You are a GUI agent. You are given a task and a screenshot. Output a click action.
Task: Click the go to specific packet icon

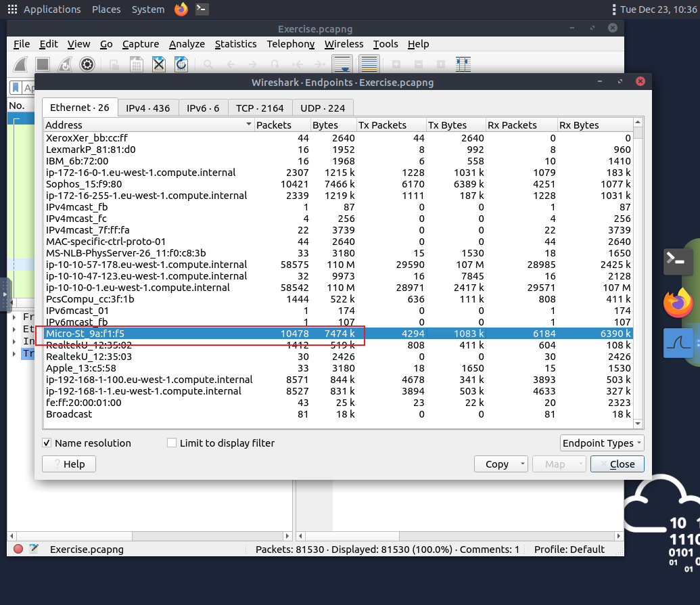(x=275, y=64)
